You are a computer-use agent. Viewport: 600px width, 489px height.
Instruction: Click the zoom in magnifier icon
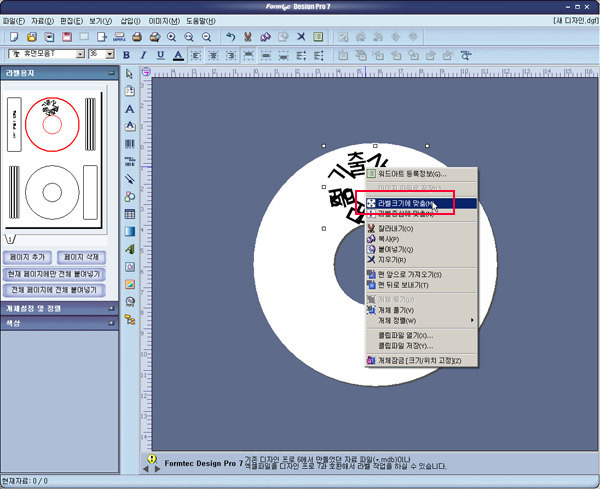click(170, 36)
